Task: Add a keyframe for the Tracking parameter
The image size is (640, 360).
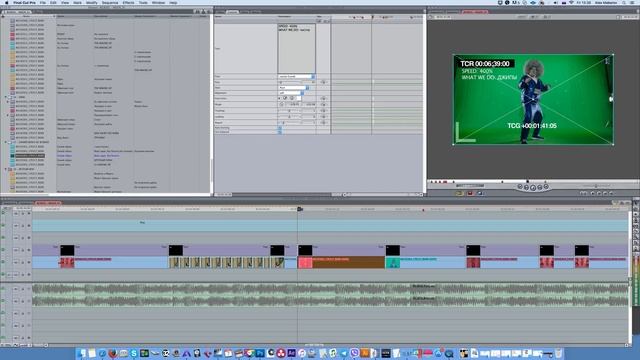Action: click(323, 111)
